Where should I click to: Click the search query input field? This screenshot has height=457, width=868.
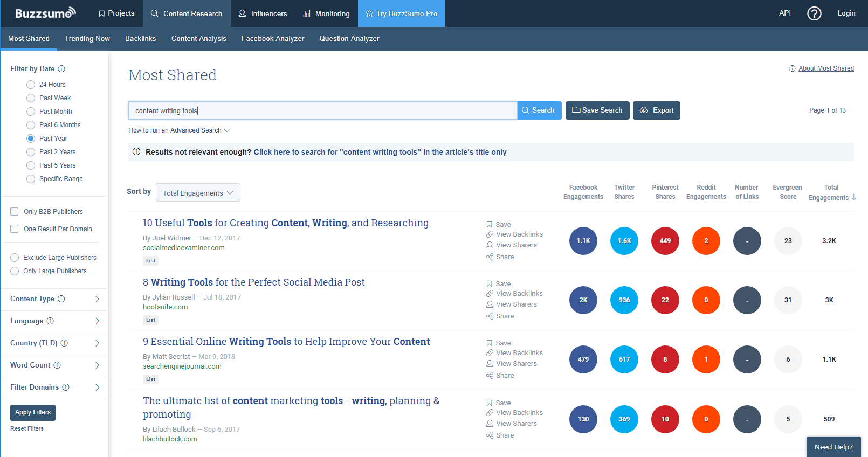(322, 110)
